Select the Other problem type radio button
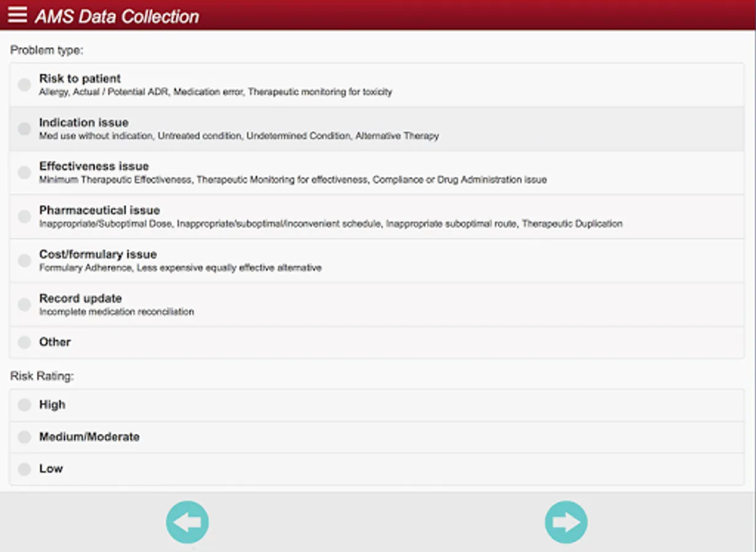The width and height of the screenshot is (756, 552). point(25,342)
